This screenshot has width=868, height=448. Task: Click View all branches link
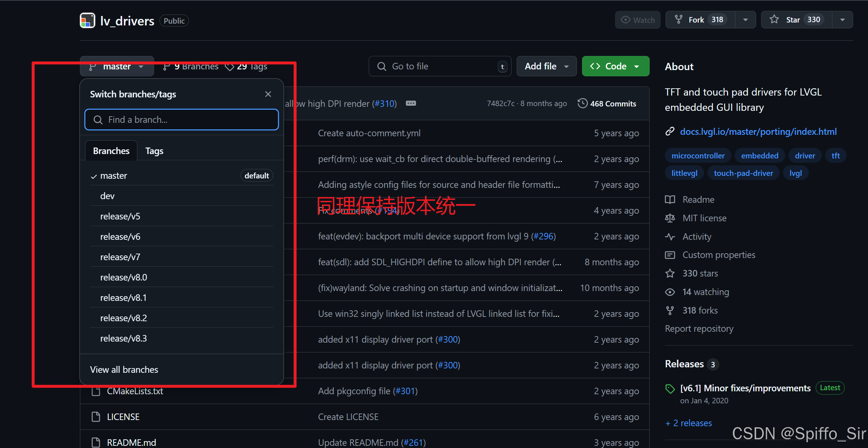coord(124,370)
